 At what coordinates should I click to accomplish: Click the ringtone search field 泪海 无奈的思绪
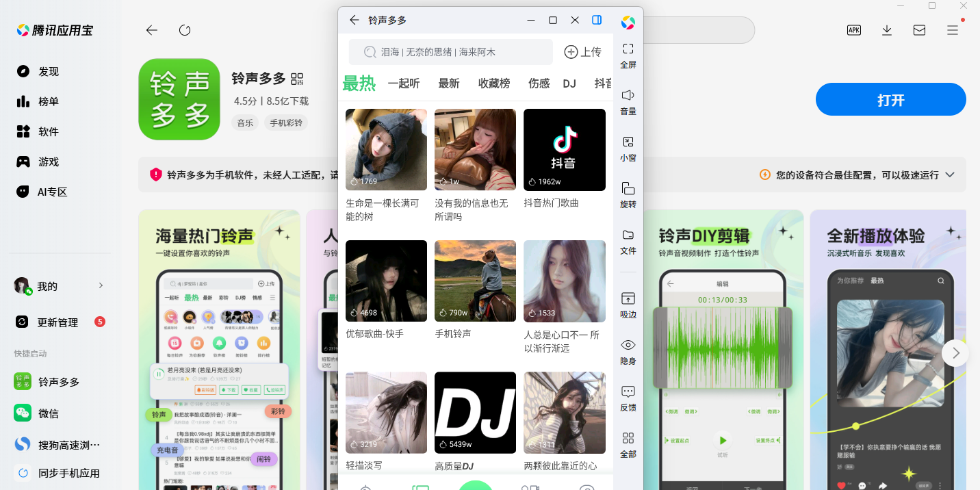(450, 52)
